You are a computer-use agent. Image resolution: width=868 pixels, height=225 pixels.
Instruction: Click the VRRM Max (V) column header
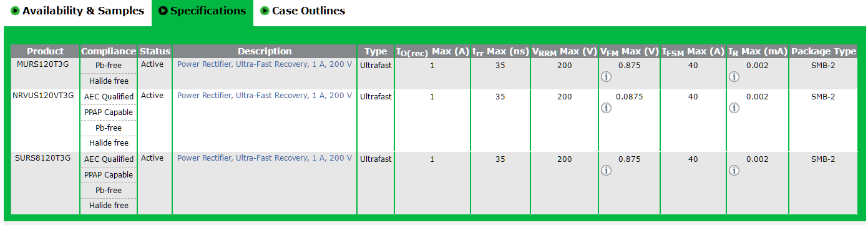pos(565,51)
